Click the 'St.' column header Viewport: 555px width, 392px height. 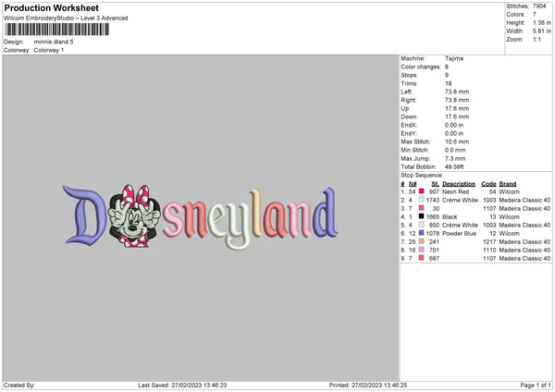pyautogui.click(x=436, y=184)
